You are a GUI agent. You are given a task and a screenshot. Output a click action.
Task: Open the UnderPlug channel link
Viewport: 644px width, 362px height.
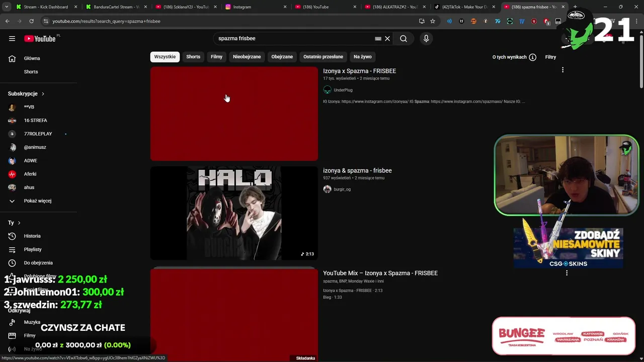[x=343, y=90]
